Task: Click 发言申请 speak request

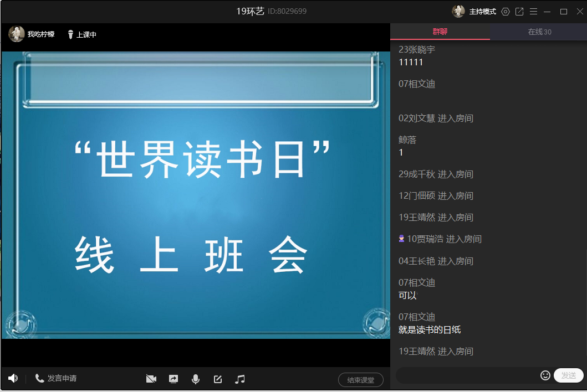Action: pyautogui.click(x=56, y=379)
